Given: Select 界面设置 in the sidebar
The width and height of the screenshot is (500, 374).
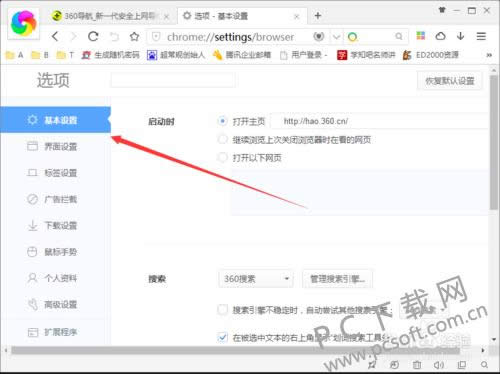Looking at the screenshot, I should click(x=55, y=146).
